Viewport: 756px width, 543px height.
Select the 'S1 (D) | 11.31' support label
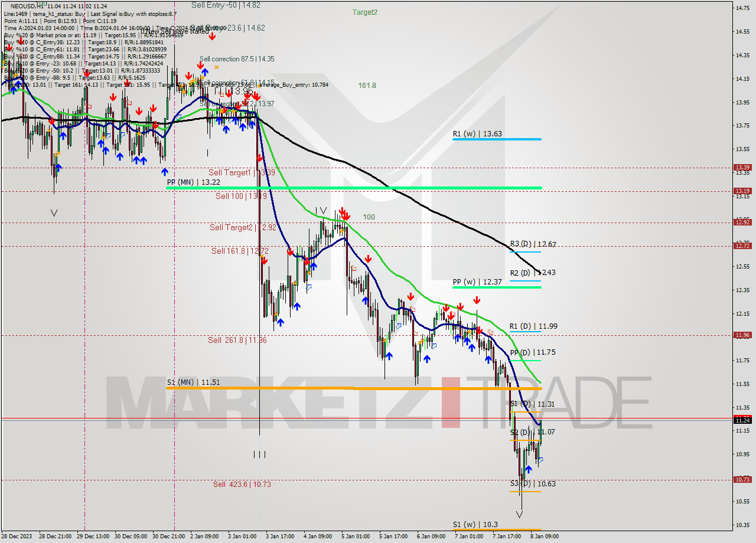tap(532, 404)
